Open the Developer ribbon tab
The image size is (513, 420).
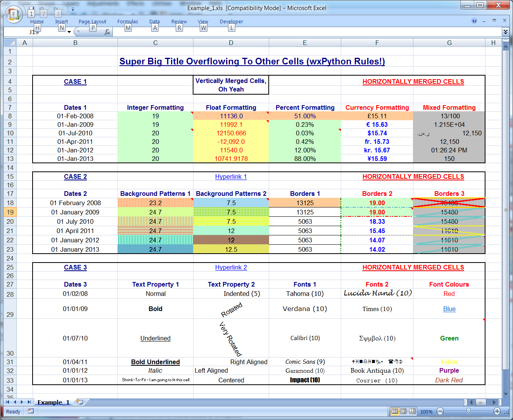point(231,22)
